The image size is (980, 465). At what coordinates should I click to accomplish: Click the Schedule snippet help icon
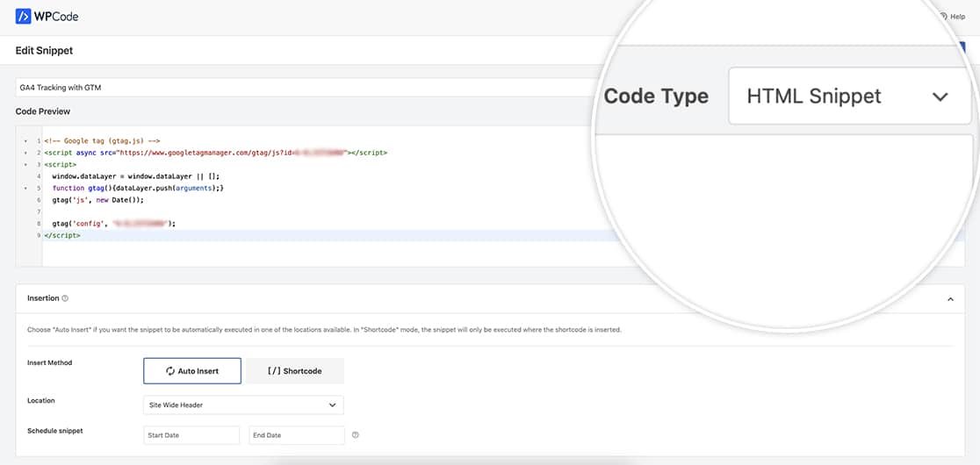click(x=355, y=435)
